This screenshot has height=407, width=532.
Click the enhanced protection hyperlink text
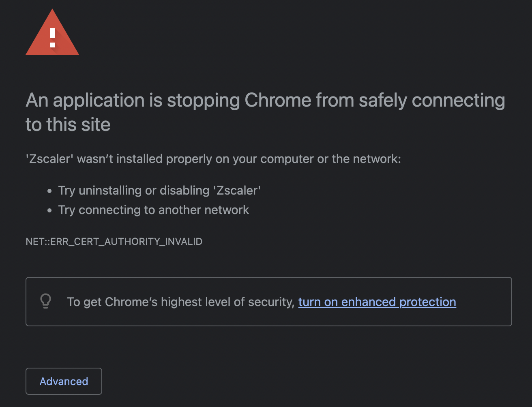point(377,302)
